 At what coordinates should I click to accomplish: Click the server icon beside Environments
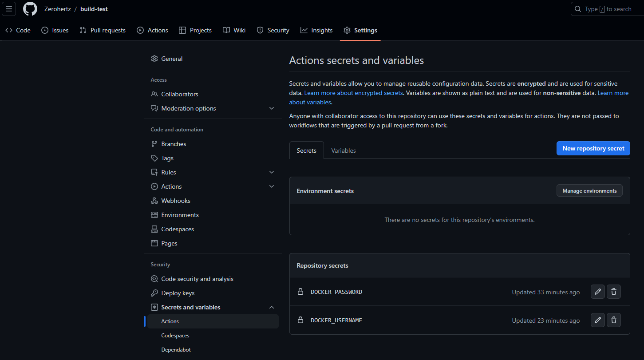tap(154, 215)
